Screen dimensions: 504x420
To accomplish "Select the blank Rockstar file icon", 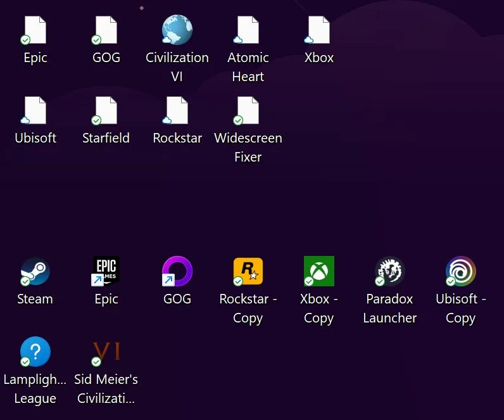I will tap(177, 110).
